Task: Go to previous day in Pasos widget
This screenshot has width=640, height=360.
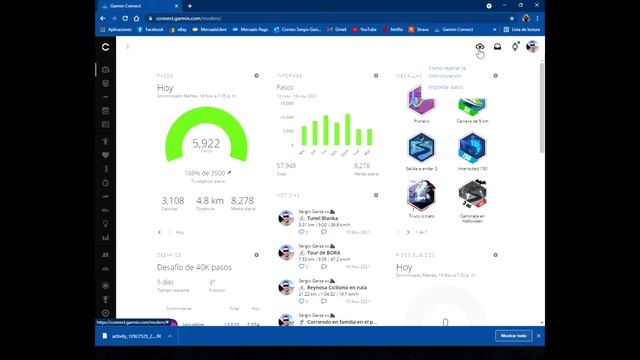Action: pos(160,232)
